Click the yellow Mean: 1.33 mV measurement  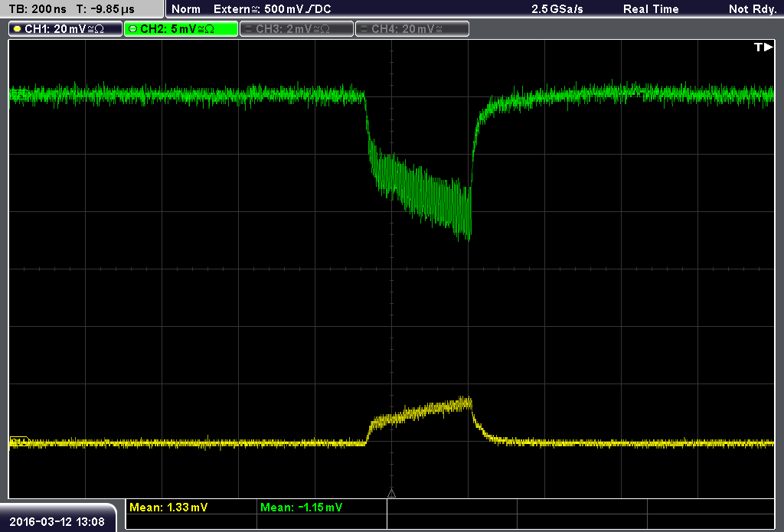pyautogui.click(x=168, y=508)
